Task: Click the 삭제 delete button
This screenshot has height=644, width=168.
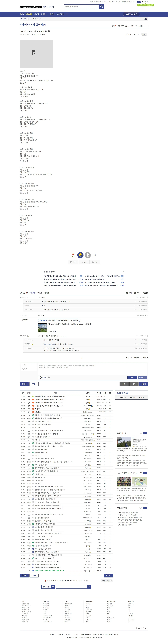Action: pos(134,384)
